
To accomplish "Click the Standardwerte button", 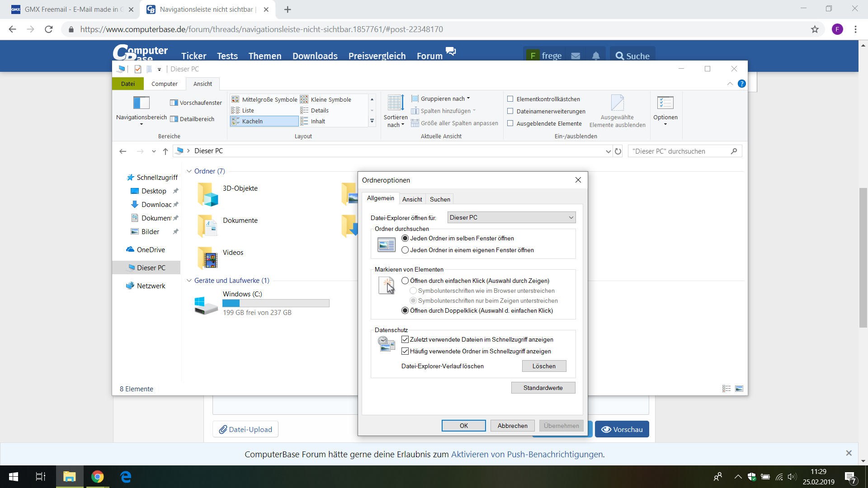I will tap(543, 388).
